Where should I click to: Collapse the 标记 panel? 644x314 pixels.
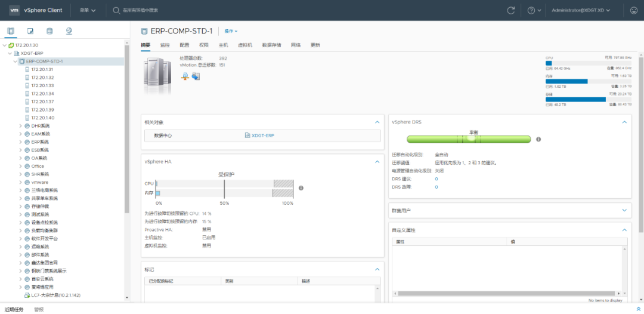(377, 269)
